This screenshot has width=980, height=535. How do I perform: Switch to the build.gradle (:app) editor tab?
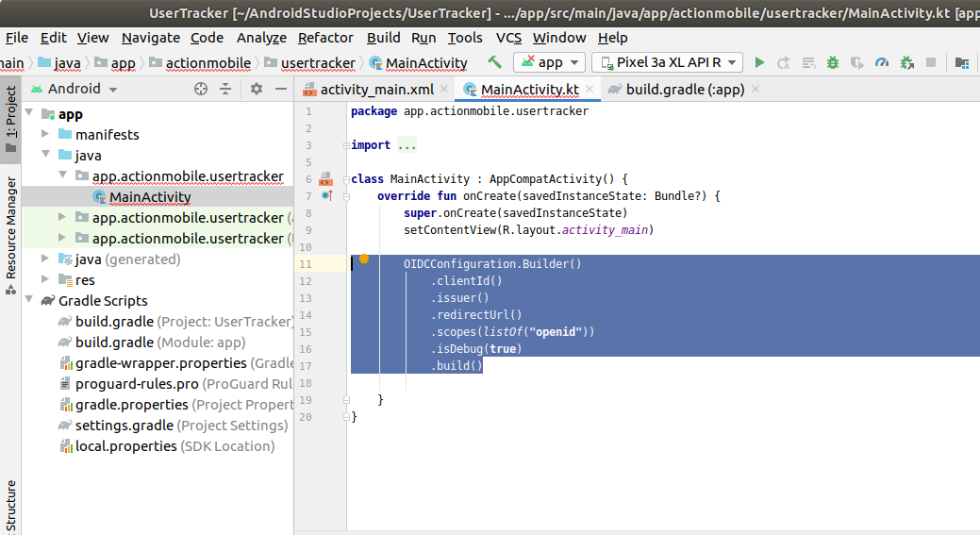click(685, 90)
